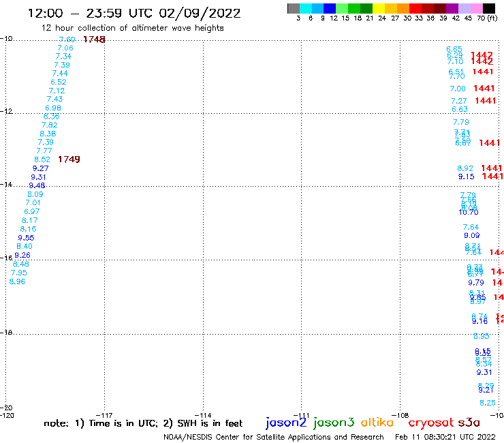Click the wave height 7.34
Viewport: 504px width, 443px height.
(x=63, y=57)
